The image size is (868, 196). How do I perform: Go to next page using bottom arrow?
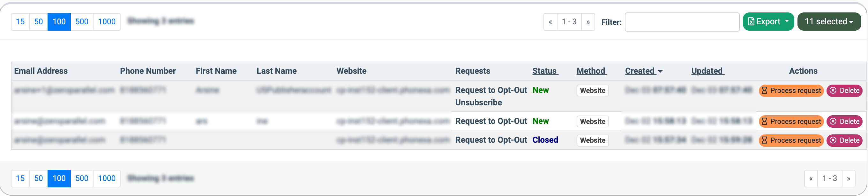[849, 178]
